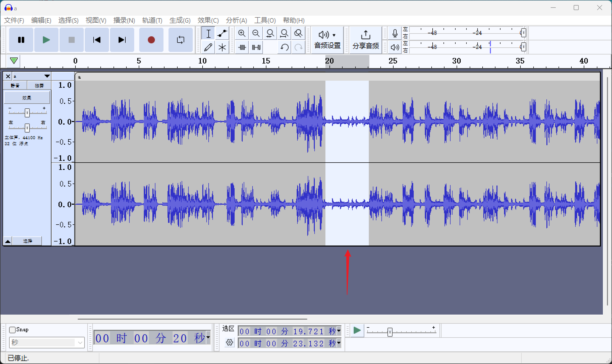Open selection start time format dropdown
Image resolution: width=612 pixels, height=364 pixels.
click(339, 331)
